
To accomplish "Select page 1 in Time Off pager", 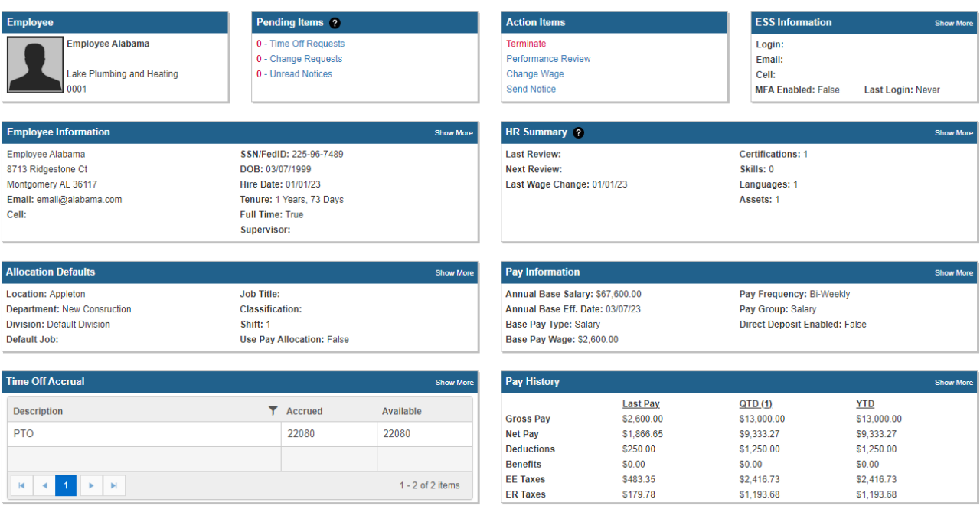I will click(66, 485).
